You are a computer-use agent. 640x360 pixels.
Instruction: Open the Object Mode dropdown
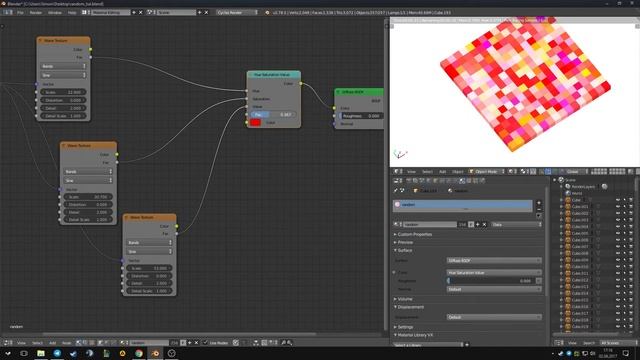[487, 172]
